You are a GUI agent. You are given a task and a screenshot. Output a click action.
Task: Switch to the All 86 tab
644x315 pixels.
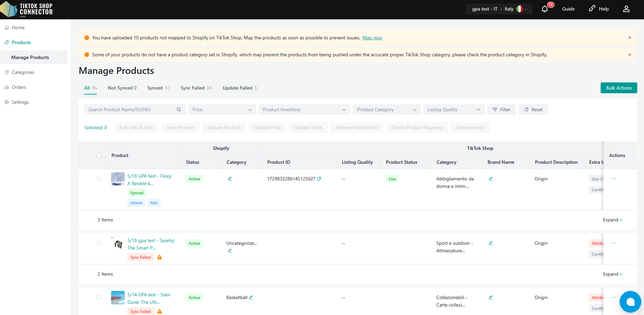[x=90, y=88]
